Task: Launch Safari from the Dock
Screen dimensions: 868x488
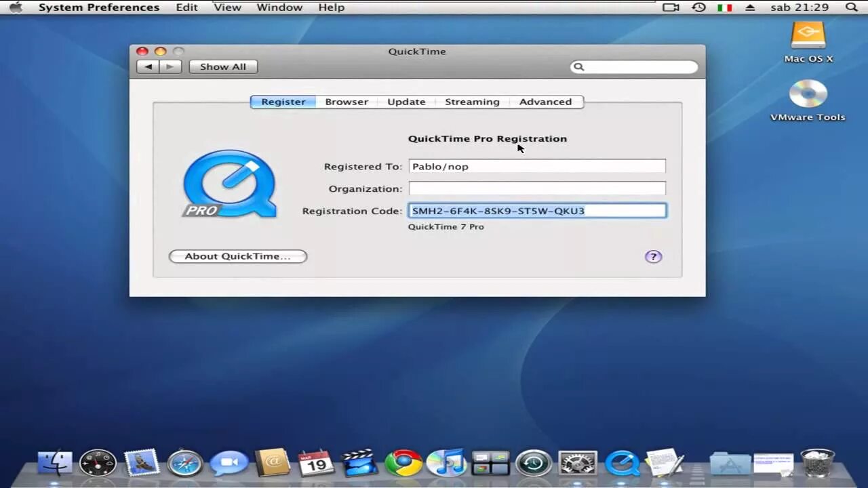Action: (185, 463)
